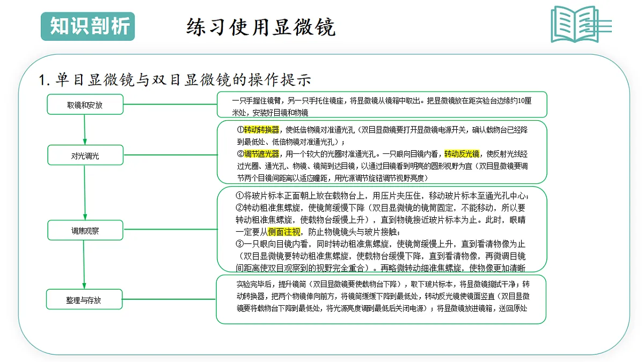
Task: Click the 知识剖析 label badge
Action: (88, 26)
